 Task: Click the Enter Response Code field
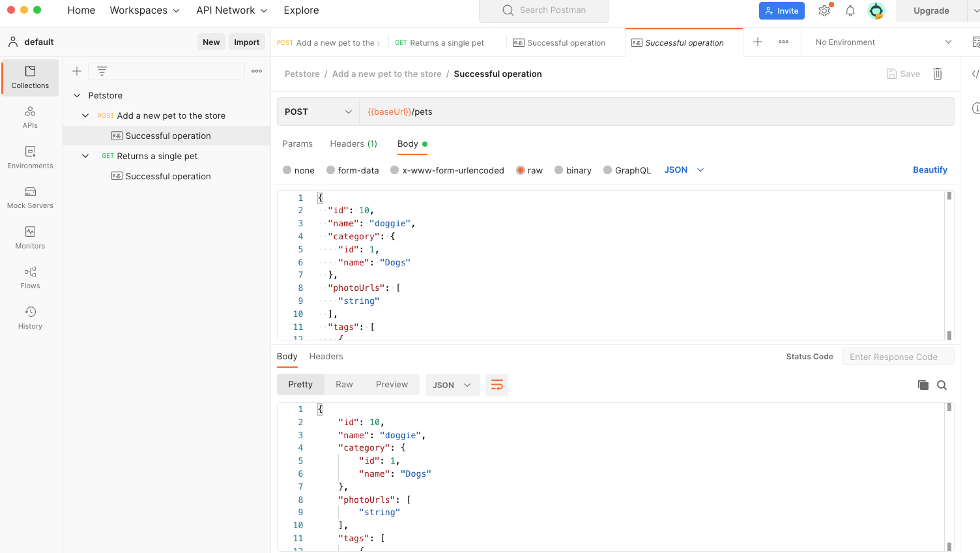(898, 356)
